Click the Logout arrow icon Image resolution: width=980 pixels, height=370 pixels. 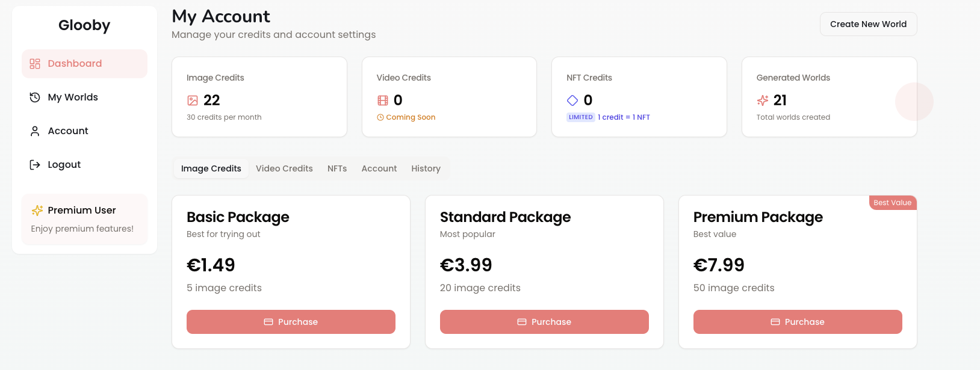pos(35,165)
